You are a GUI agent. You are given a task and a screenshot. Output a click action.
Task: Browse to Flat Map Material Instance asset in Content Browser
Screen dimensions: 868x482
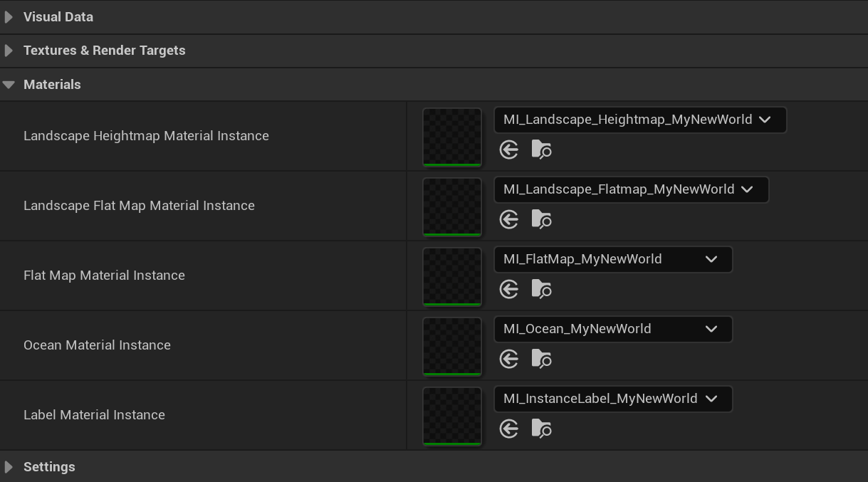click(541, 289)
